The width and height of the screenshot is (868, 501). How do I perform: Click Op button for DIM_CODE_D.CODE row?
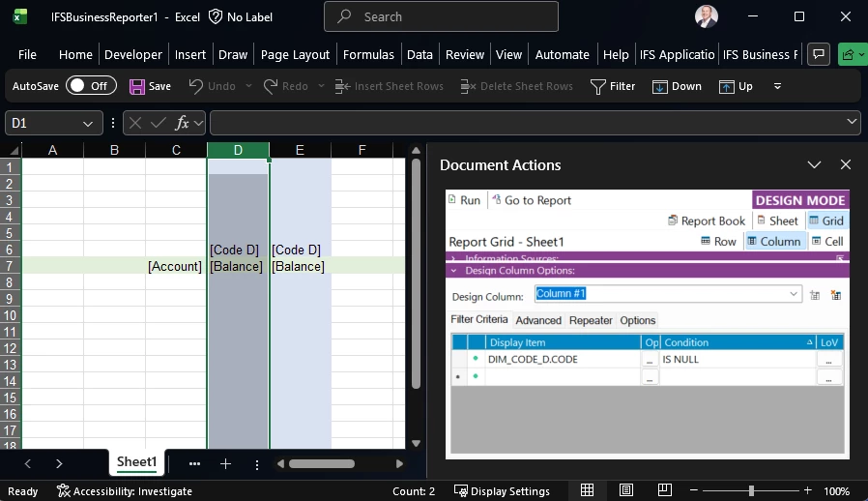click(650, 359)
